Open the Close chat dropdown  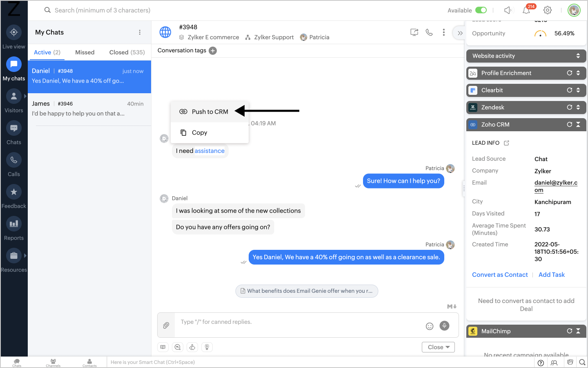438,347
